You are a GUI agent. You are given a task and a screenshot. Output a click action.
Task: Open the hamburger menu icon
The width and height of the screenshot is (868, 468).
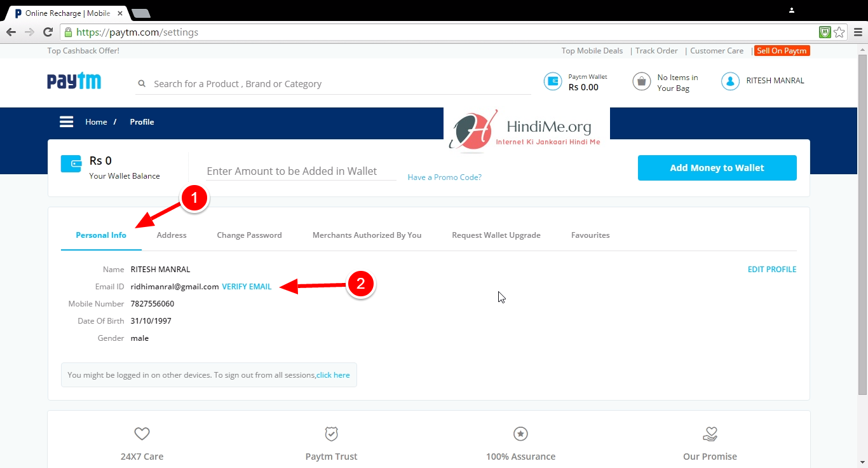[67, 121]
